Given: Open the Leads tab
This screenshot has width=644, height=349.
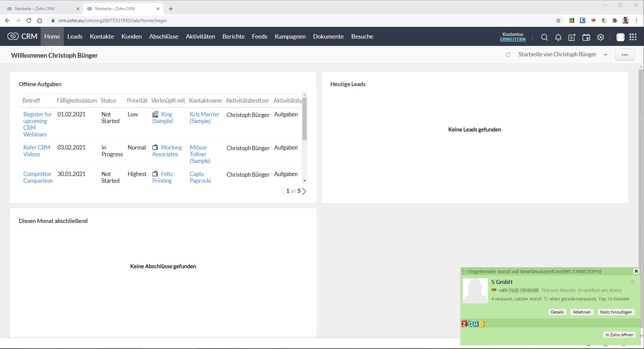Looking at the screenshot, I should coord(75,37).
